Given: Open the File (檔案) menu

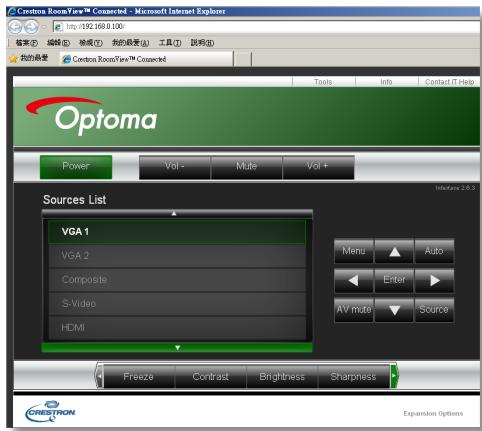Looking at the screenshot, I should point(27,43).
